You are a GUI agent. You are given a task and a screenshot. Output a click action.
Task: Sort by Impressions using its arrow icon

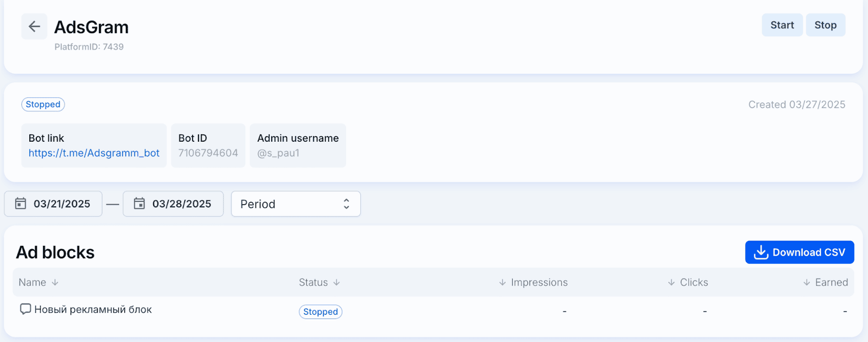[x=502, y=282]
